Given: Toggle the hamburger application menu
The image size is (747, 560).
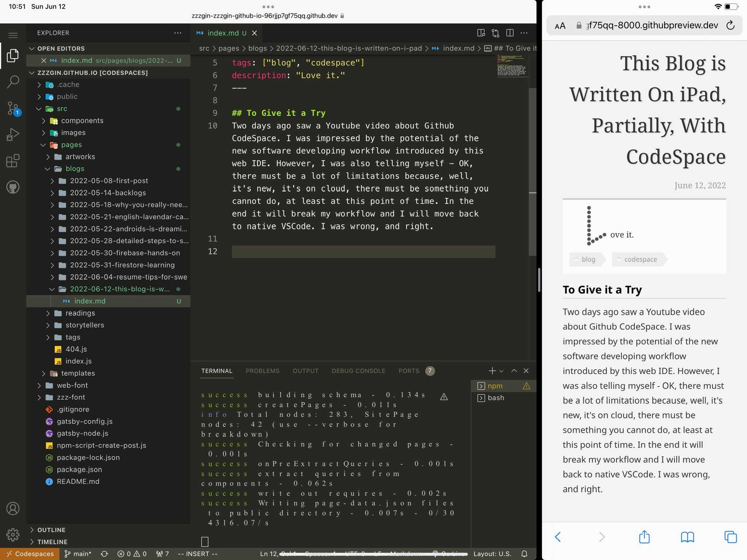Looking at the screenshot, I should [x=13, y=35].
